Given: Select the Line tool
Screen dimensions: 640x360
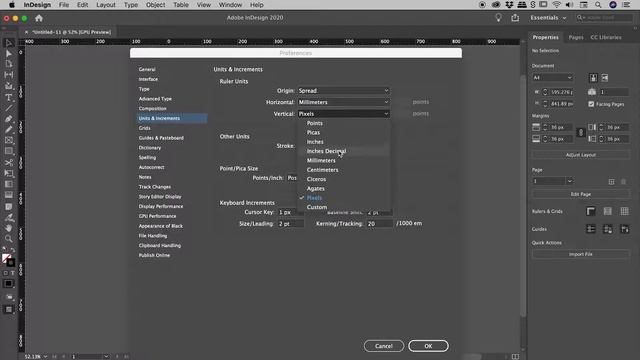Looking at the screenshot, I should (9, 108).
